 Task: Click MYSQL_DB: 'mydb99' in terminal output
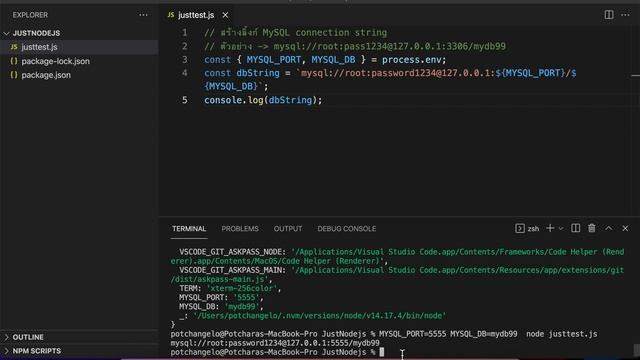[x=221, y=307]
